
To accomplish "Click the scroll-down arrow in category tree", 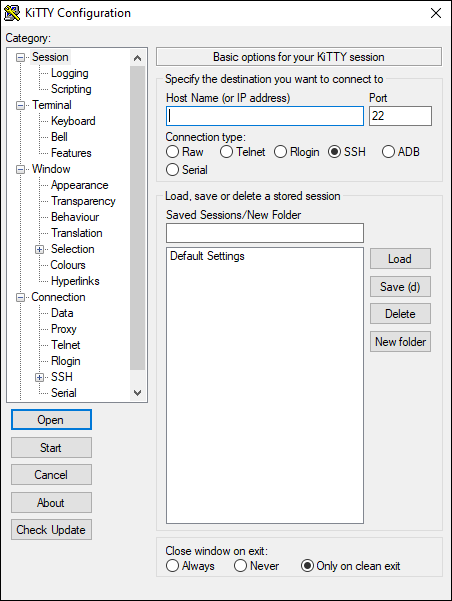I will tap(137, 392).
